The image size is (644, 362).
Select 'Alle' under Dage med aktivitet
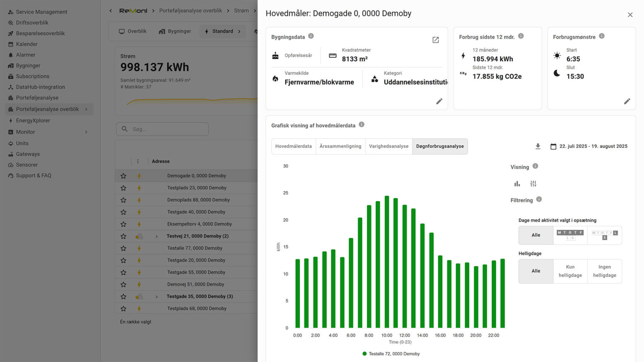pos(536,235)
